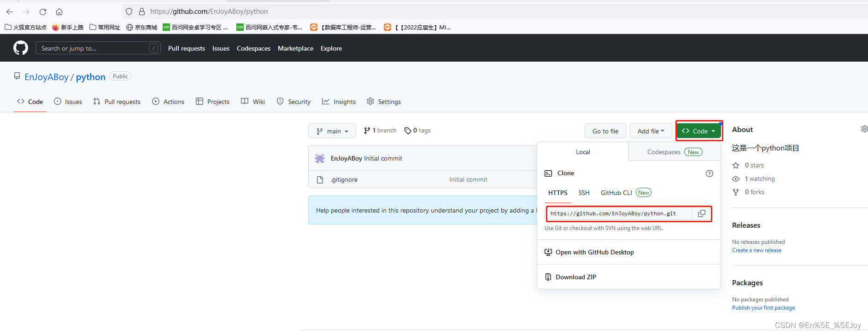The height and width of the screenshot is (334, 868).
Task: Open the repository Settings tab
Action: tap(384, 102)
